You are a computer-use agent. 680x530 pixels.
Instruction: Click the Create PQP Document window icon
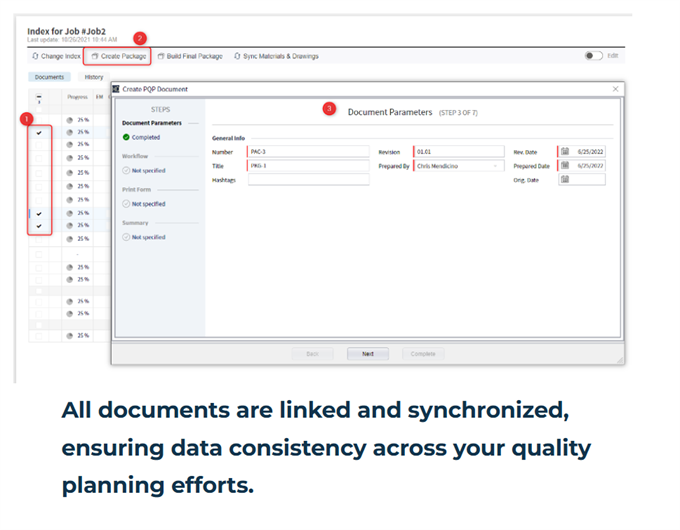tap(117, 89)
